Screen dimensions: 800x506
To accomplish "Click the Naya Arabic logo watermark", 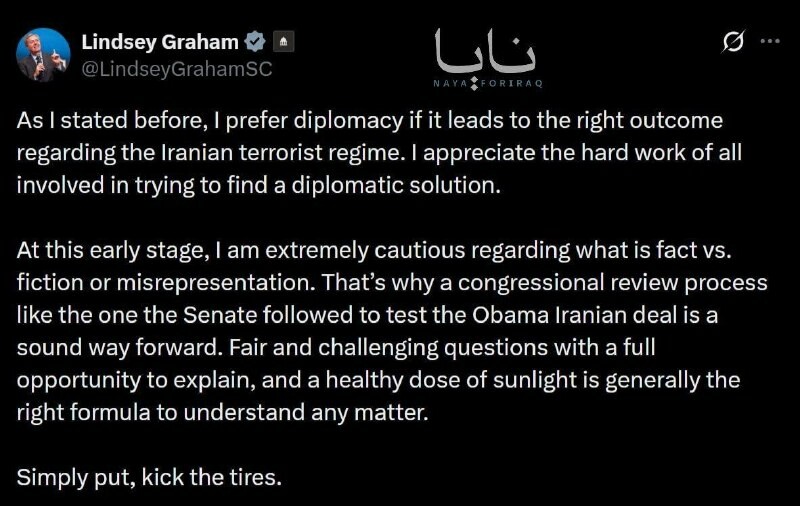I will 485,50.
